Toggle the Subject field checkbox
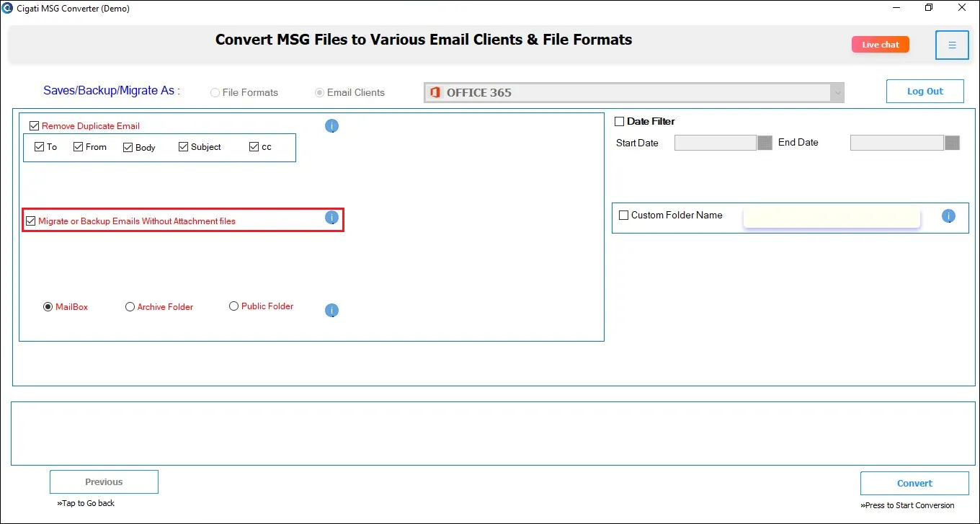 point(184,147)
